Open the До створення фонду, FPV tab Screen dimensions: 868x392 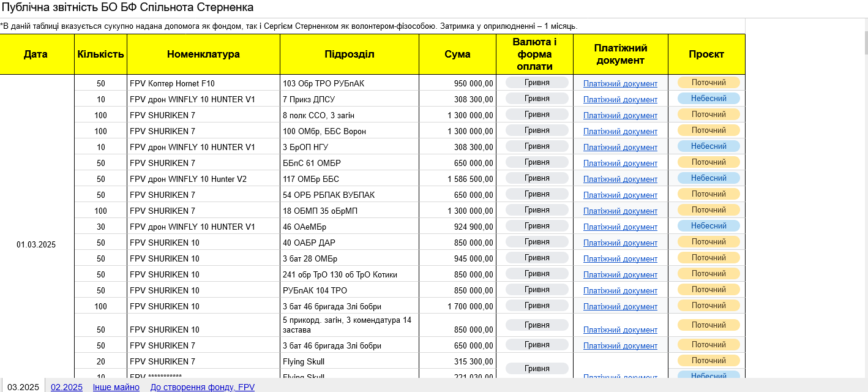pos(202,387)
